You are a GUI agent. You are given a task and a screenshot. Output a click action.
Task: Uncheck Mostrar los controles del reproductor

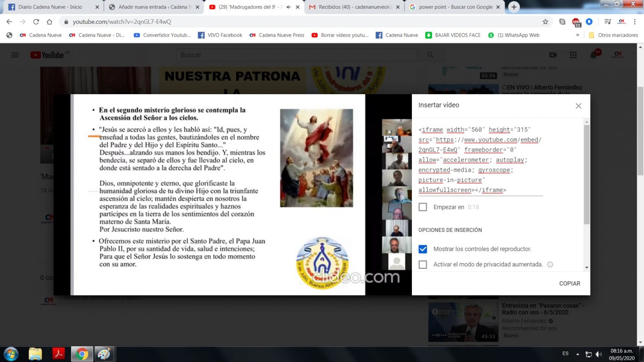coord(422,249)
